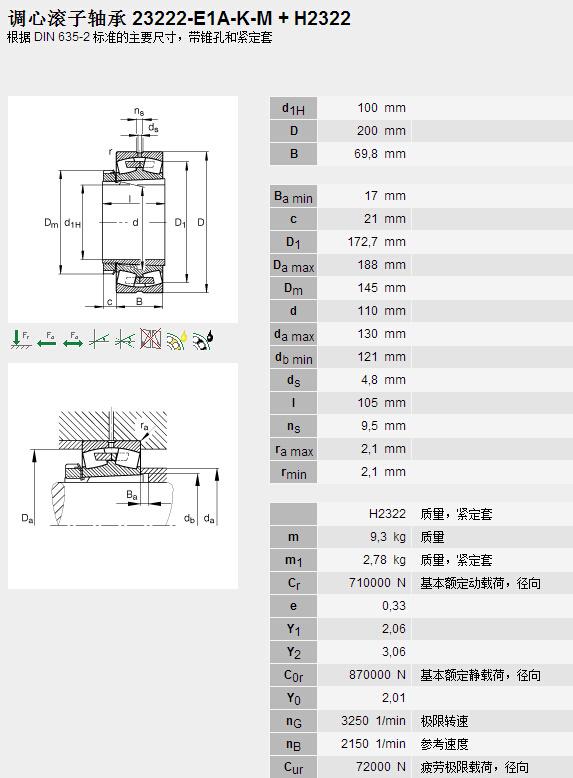Select the l value 105 mm
The height and width of the screenshot is (778, 573).
click(x=381, y=403)
